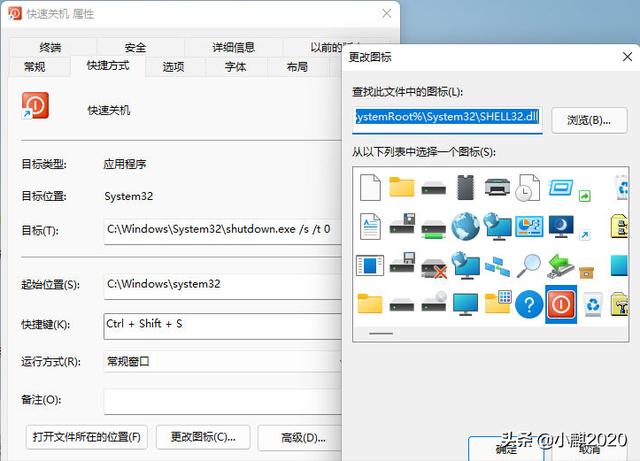Click the 快捷键(K) field showing Ctrl + Shift + S
The image size is (640, 461).
coord(223,326)
